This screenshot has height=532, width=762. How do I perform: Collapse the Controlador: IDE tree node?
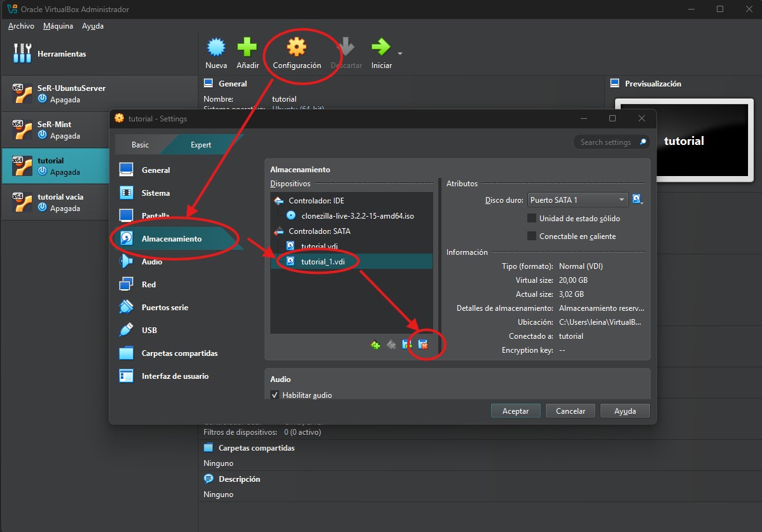pos(279,200)
